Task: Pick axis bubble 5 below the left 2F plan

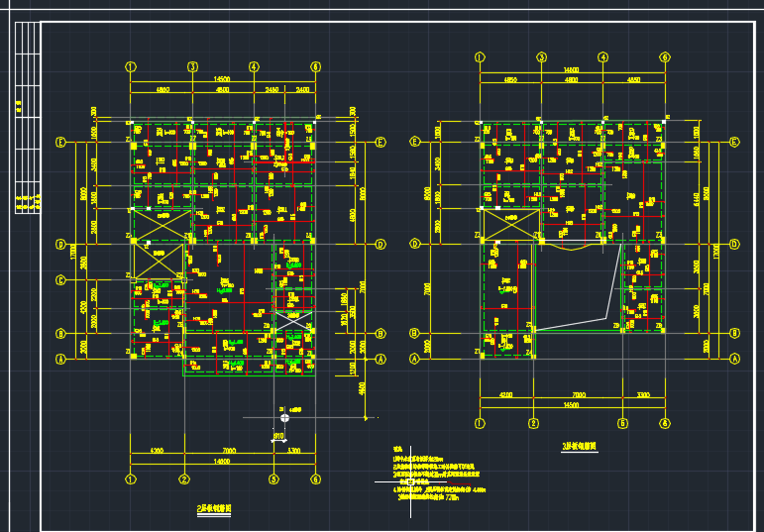Action: 273,479
